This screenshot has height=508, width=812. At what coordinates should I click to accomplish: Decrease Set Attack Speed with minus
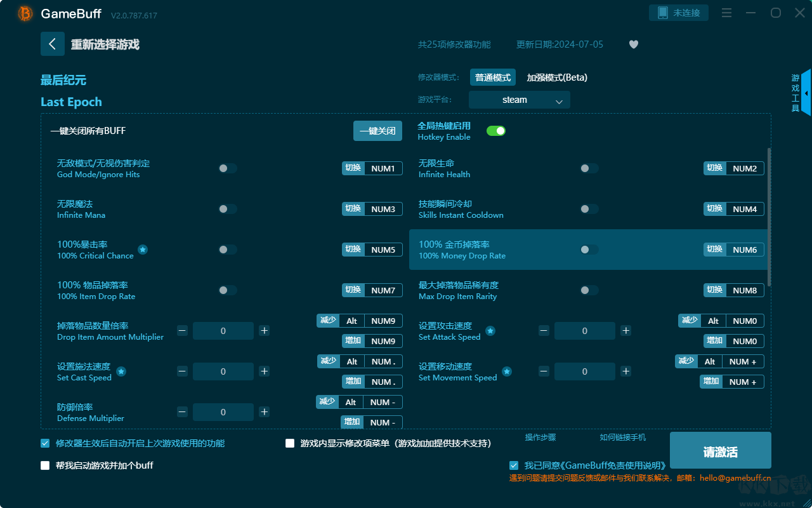tap(544, 331)
